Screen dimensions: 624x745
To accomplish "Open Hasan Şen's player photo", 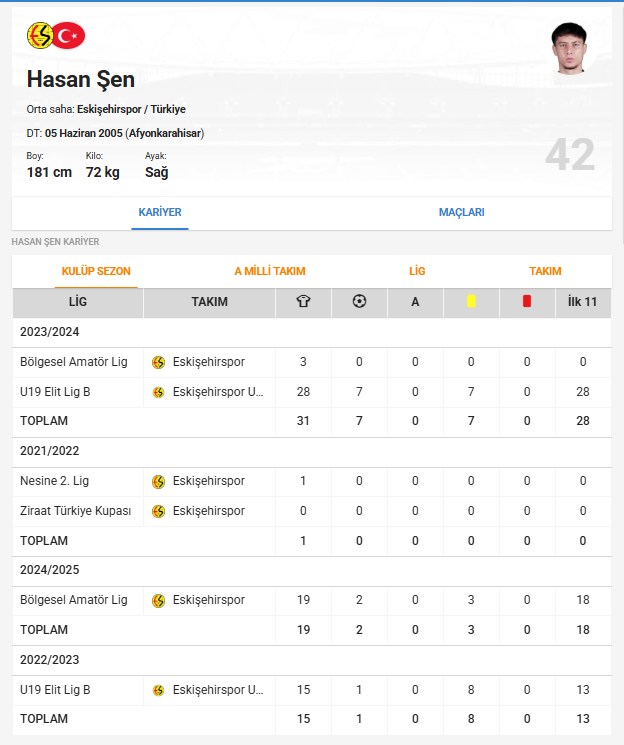I will (x=569, y=48).
